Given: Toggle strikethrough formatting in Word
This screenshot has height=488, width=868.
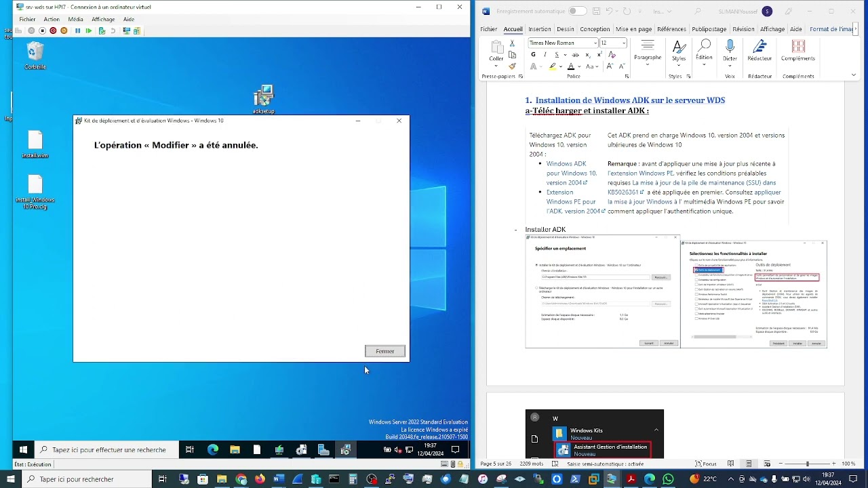Looking at the screenshot, I should pyautogui.click(x=575, y=54).
